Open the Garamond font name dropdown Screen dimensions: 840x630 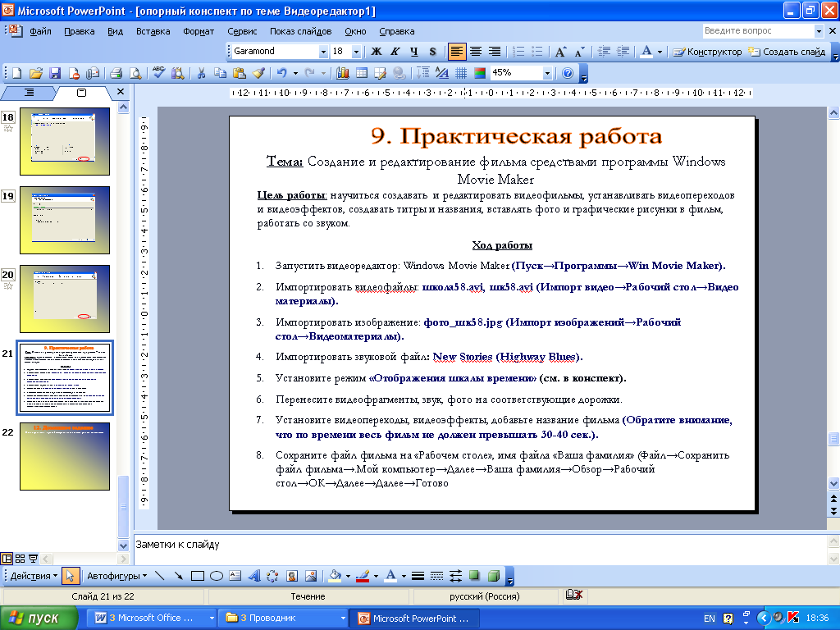click(x=323, y=52)
